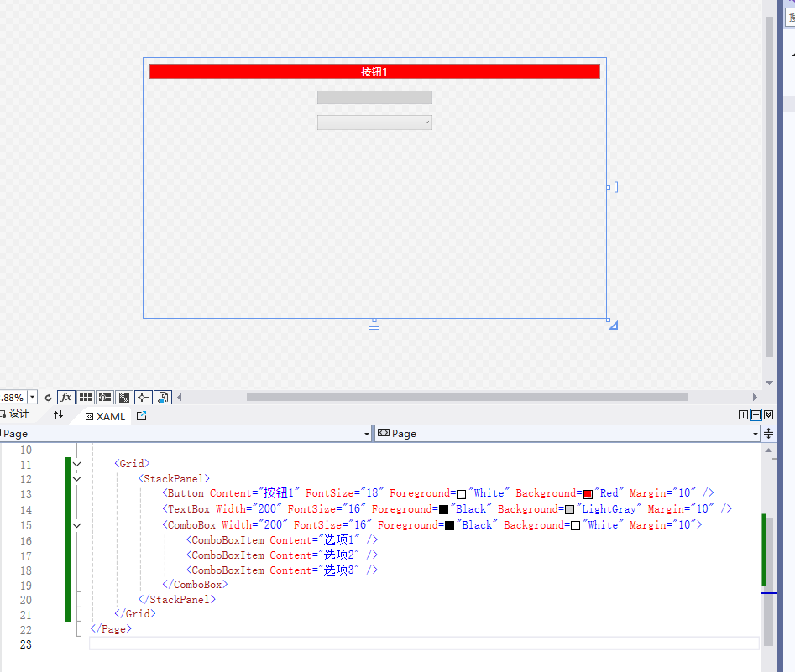Click the </StackPanel> closing tag
This screenshot has width=795, height=672.
(176, 600)
